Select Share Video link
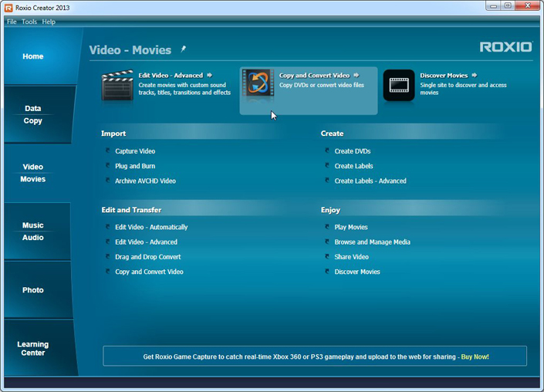Screen dimensions: 544x392 351,257
